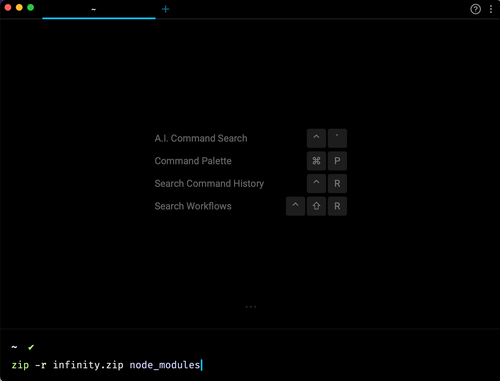This screenshot has height=381, width=500.
Task: Click the P key in Command Palette row
Action: coord(337,161)
